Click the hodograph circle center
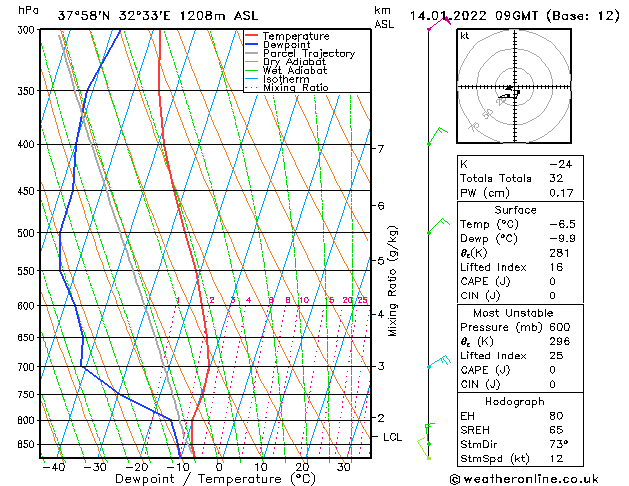The image size is (629, 486). tap(512, 88)
